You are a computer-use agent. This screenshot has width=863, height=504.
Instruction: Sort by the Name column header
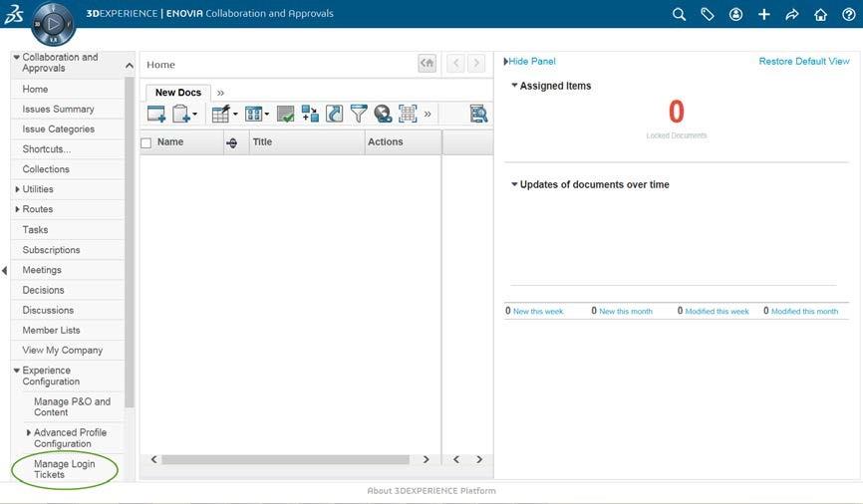(x=170, y=142)
